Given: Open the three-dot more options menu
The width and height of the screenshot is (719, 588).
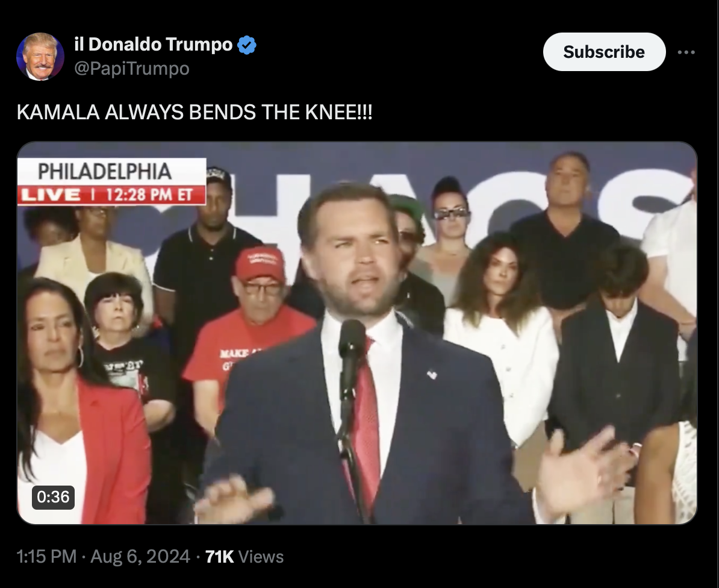Looking at the screenshot, I should 686,52.
